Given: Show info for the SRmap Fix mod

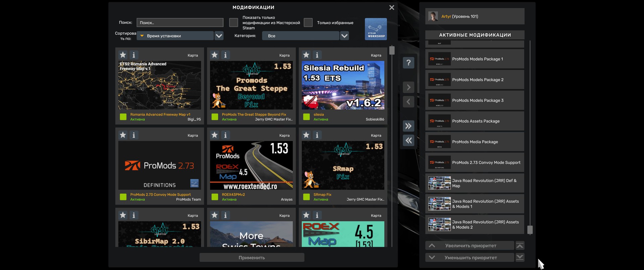Looking at the screenshot, I should point(317,135).
